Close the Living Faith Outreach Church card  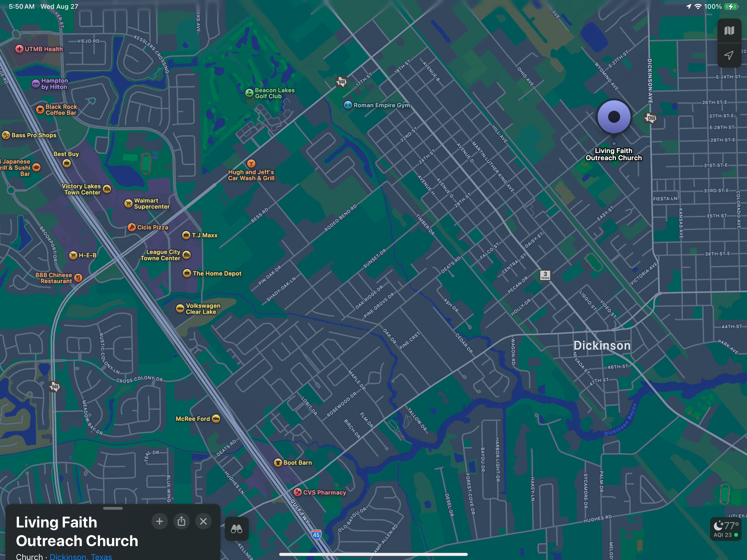pos(203,521)
